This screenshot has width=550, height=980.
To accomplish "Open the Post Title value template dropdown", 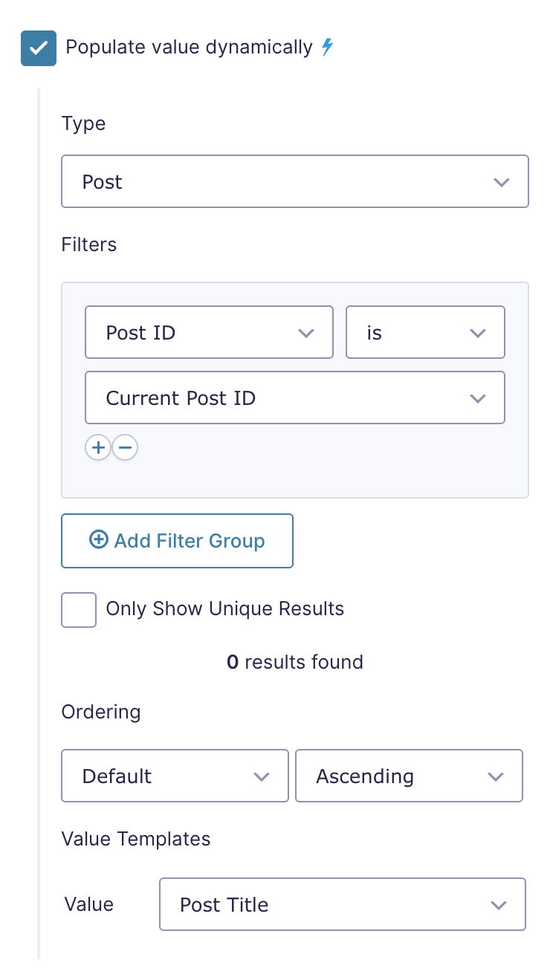I will pyautogui.click(x=343, y=904).
